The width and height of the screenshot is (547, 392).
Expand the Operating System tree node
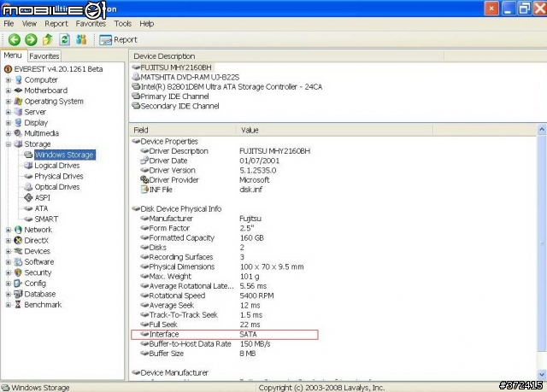9,102
